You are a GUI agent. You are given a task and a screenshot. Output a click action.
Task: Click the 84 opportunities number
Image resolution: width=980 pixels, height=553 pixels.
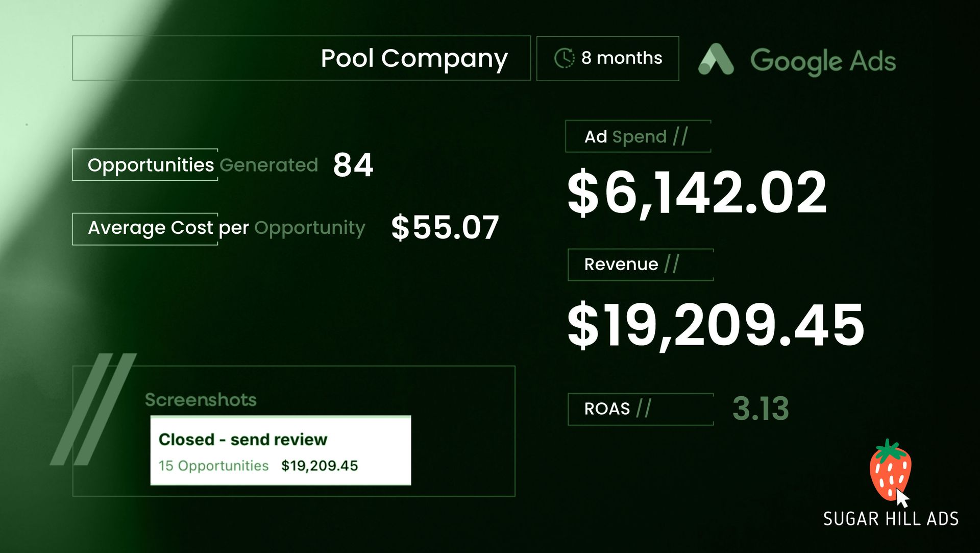353,165
